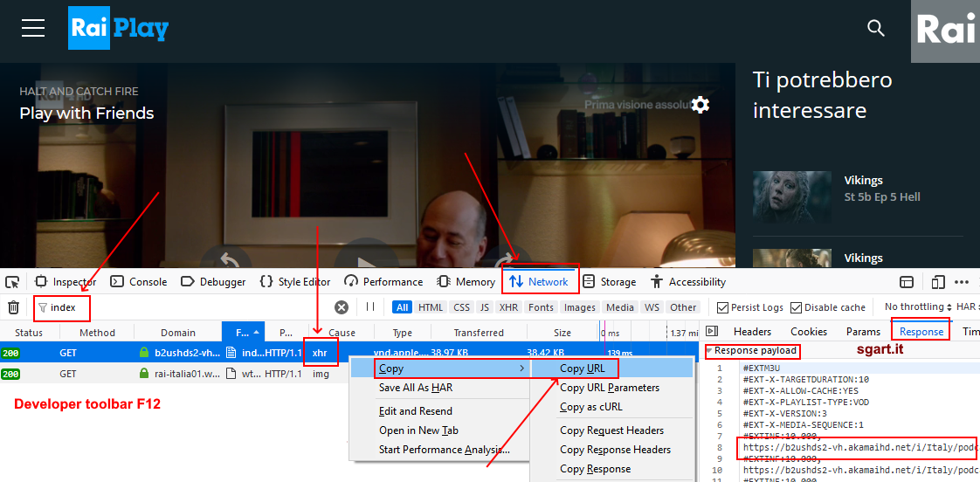
Task: Open the Debugger panel
Action: pos(213,282)
